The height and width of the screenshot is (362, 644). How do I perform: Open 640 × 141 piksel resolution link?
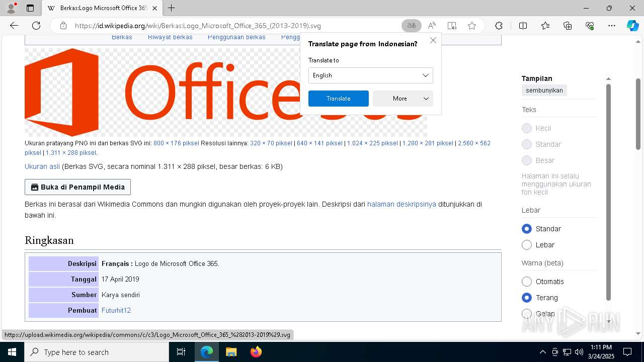(x=319, y=143)
